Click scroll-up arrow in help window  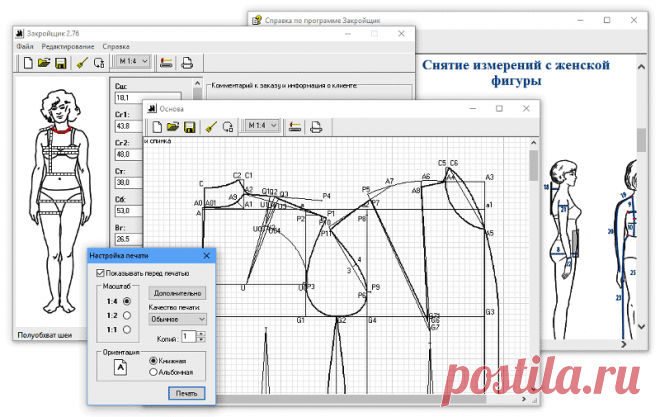click(x=641, y=67)
